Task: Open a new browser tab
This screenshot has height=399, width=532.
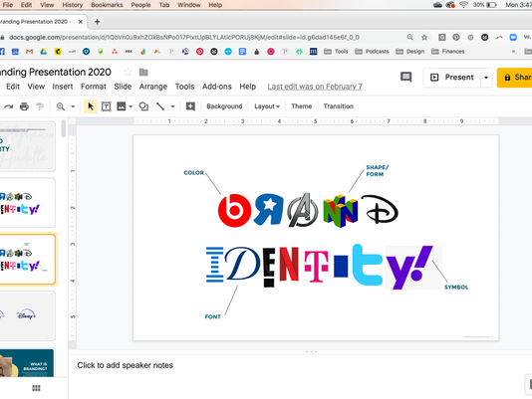Action: [97, 22]
